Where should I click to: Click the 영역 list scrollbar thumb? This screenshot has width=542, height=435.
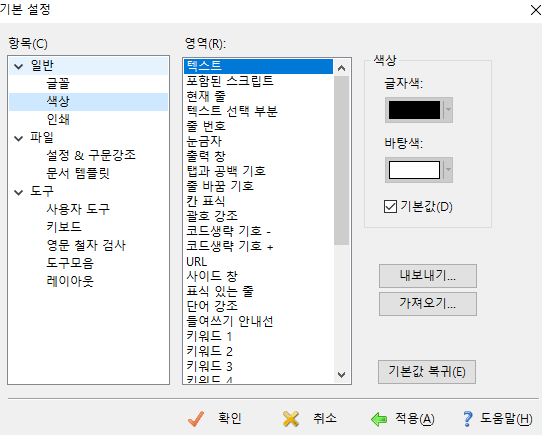click(342, 160)
